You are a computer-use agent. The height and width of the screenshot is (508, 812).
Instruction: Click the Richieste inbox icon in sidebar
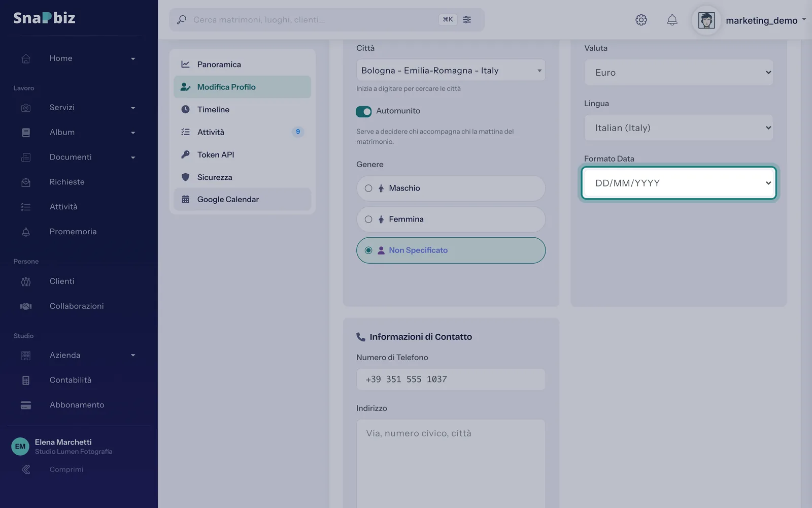click(x=26, y=182)
